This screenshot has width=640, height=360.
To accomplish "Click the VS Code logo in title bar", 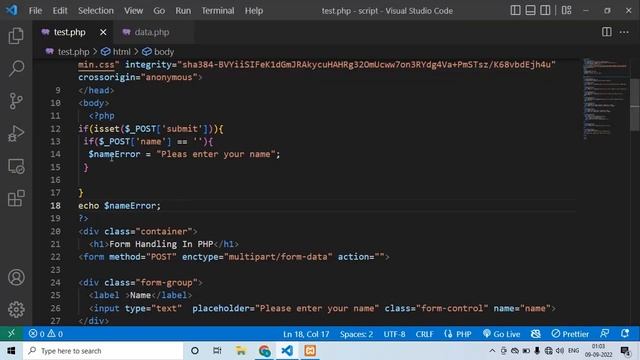I will coord(12,10).
